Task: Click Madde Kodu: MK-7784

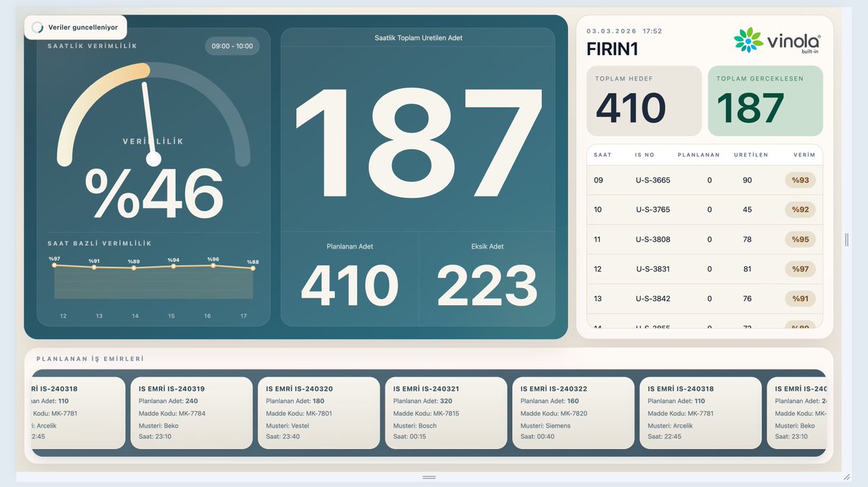Action: pos(172,414)
